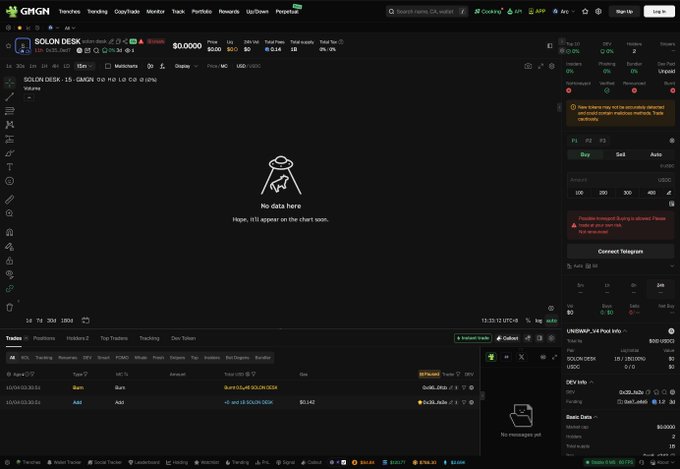
Task: Open the Perpetual menu in top navigation
Action: pyautogui.click(x=287, y=12)
